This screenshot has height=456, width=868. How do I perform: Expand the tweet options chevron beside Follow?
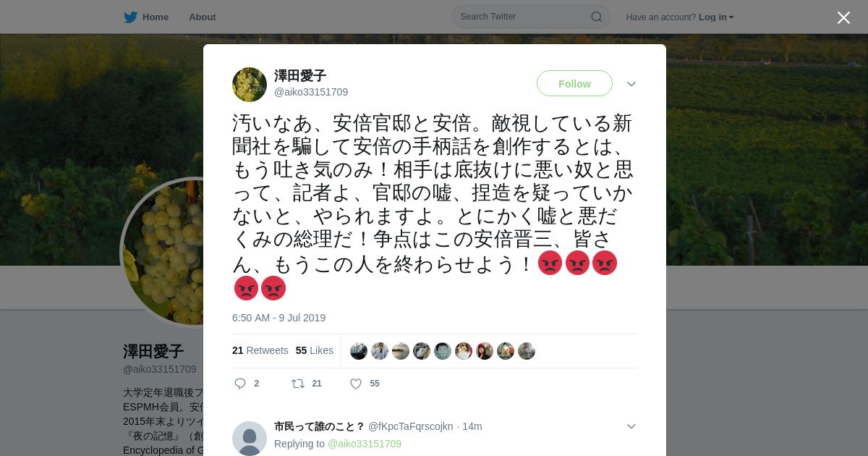click(x=631, y=84)
